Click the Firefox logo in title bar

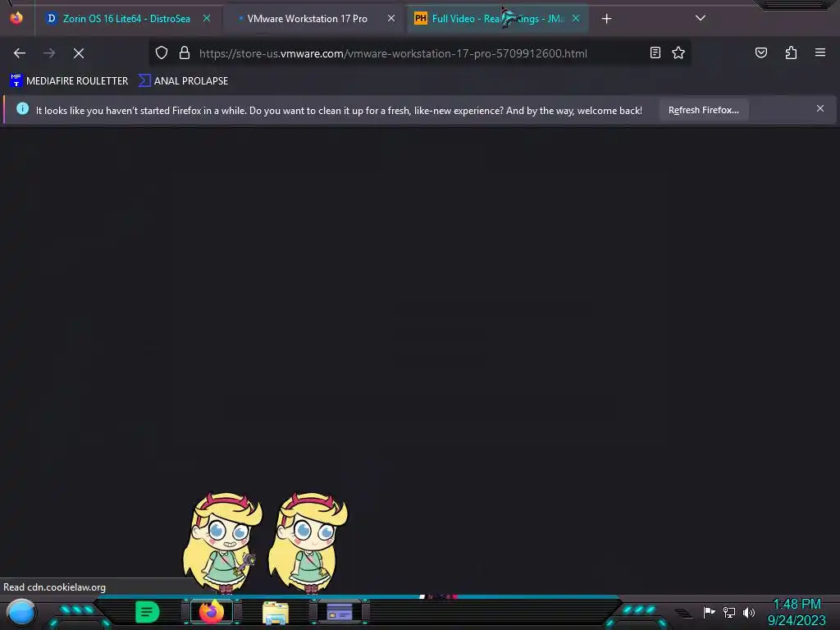click(16, 18)
